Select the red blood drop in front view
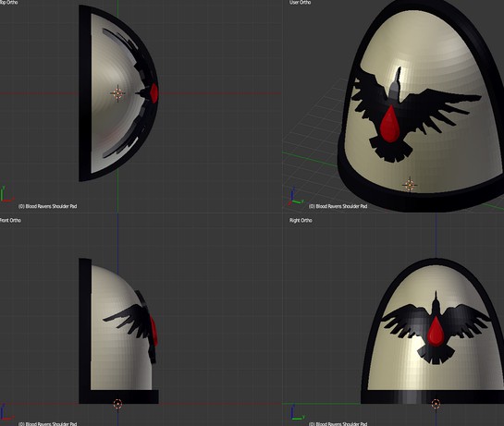 (154, 331)
